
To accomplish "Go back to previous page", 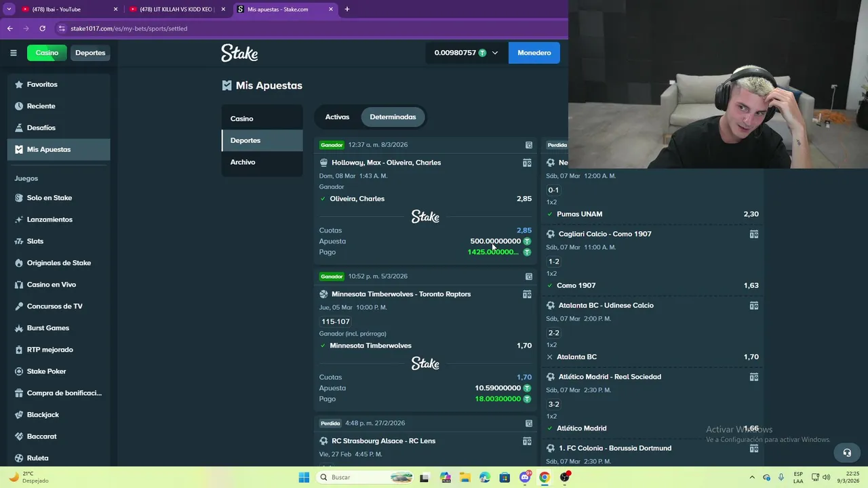I will point(9,28).
